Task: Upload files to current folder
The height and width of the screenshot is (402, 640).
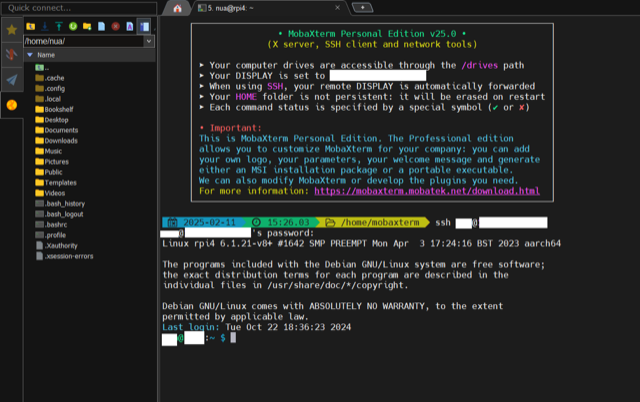Action: [59, 27]
